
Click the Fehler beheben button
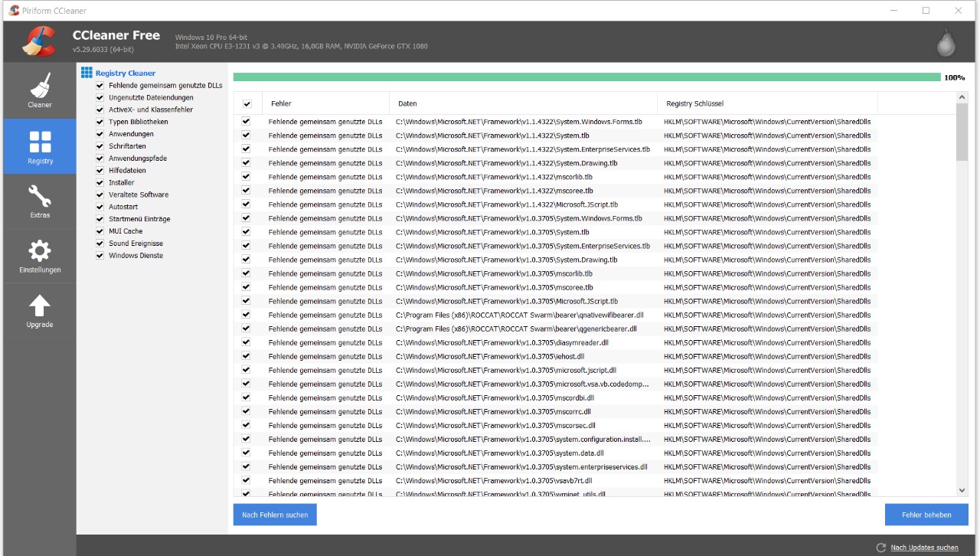[x=926, y=515]
